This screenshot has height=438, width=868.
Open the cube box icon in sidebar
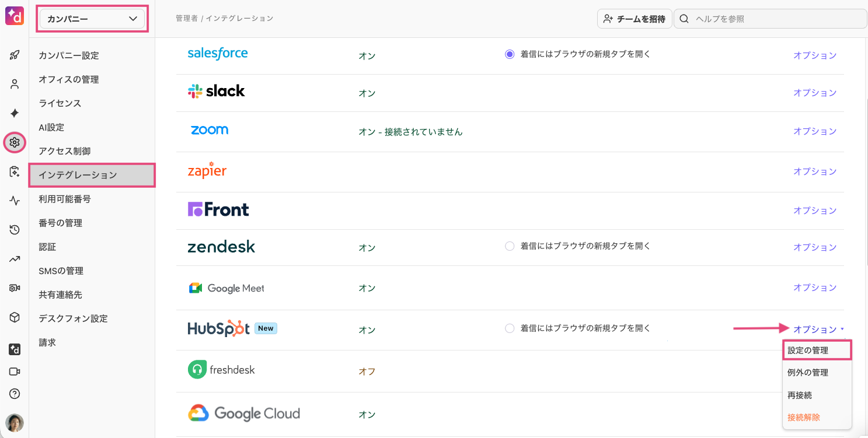[x=15, y=317]
